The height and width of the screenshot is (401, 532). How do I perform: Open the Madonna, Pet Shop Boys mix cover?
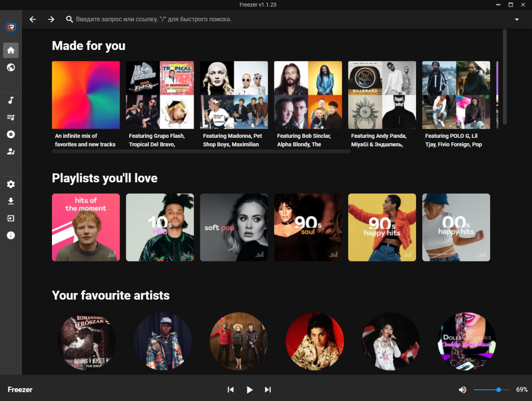tap(234, 95)
